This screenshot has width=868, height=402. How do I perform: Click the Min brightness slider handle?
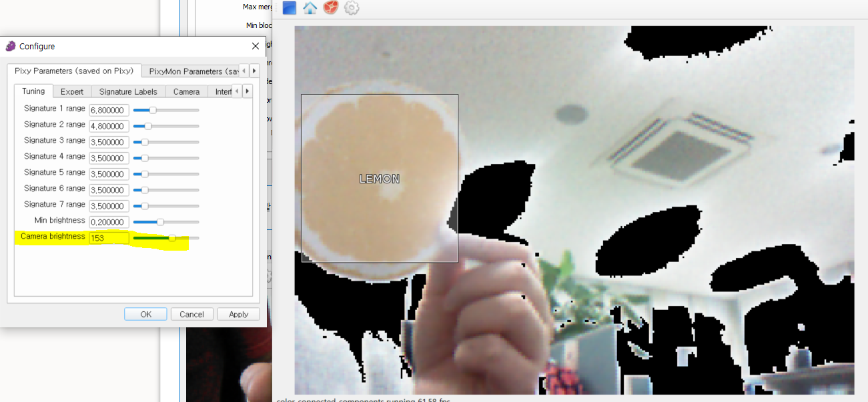pos(160,222)
